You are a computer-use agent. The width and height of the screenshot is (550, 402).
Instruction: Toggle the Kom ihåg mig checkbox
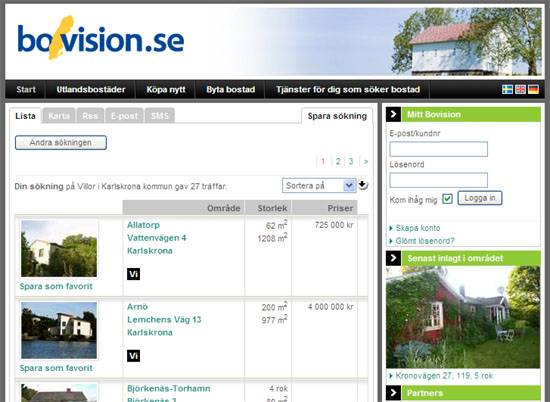coord(447,199)
